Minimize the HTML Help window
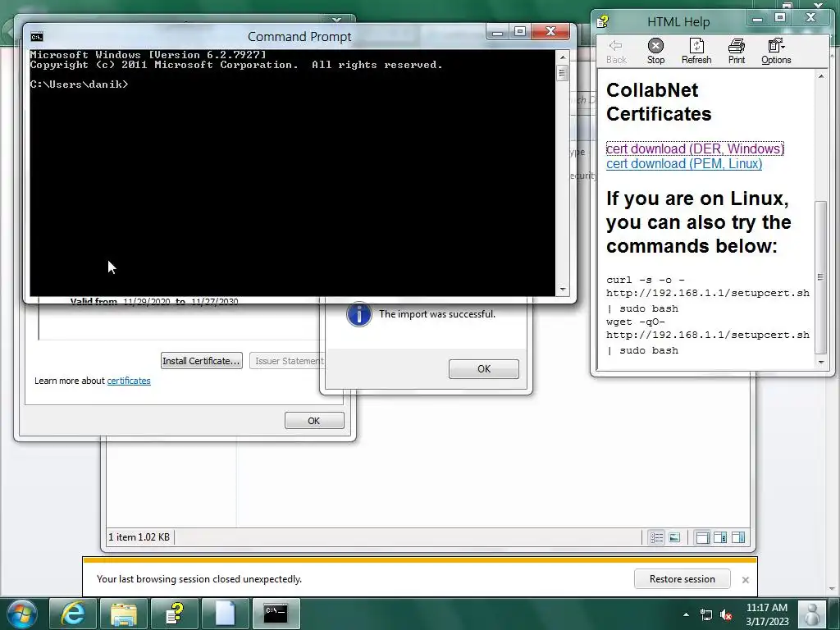Image resolution: width=840 pixels, height=630 pixels. pos(757,19)
